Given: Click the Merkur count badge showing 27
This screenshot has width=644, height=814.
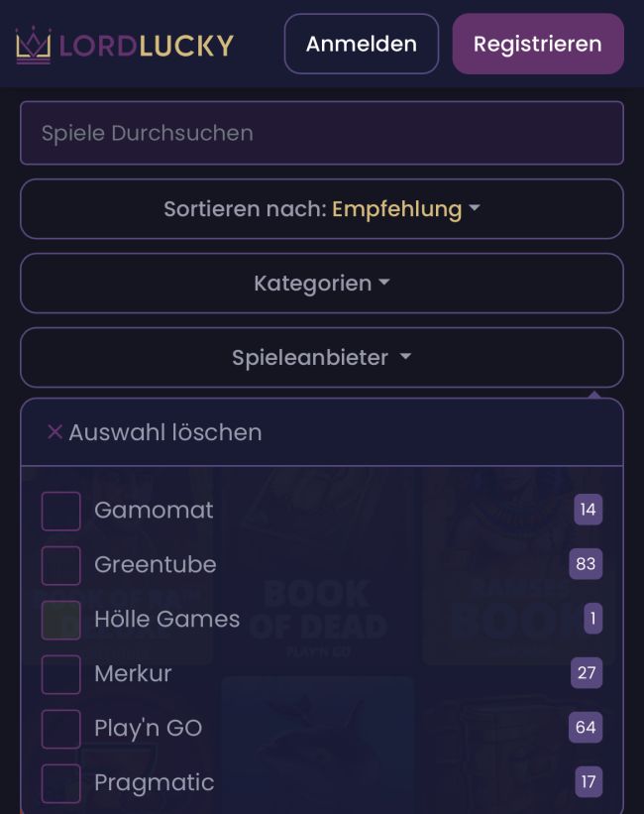Looking at the screenshot, I should point(587,673).
